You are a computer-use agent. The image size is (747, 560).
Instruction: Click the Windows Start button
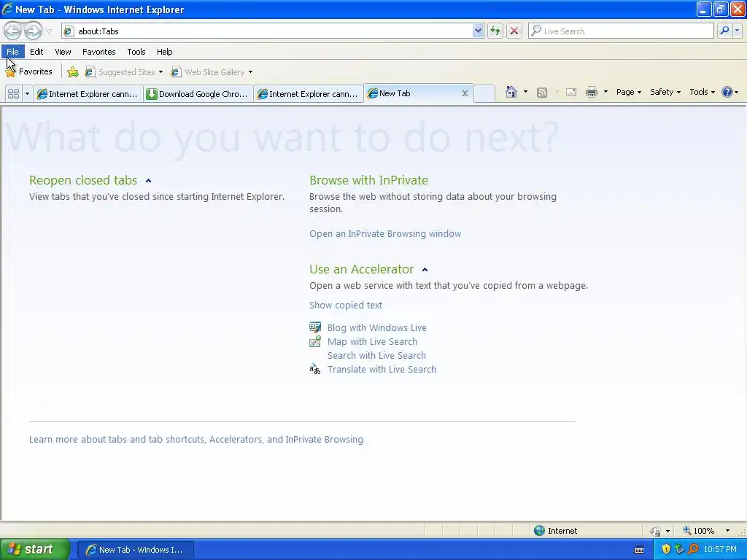tap(35, 549)
